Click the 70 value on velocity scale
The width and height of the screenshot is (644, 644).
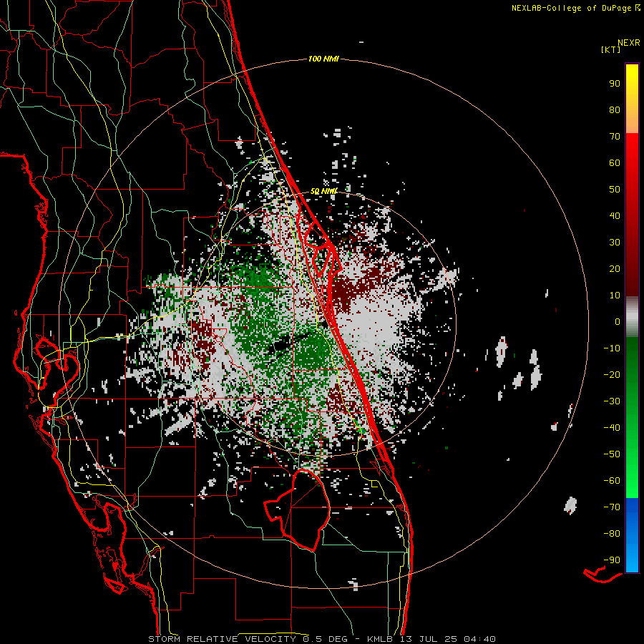615,137
